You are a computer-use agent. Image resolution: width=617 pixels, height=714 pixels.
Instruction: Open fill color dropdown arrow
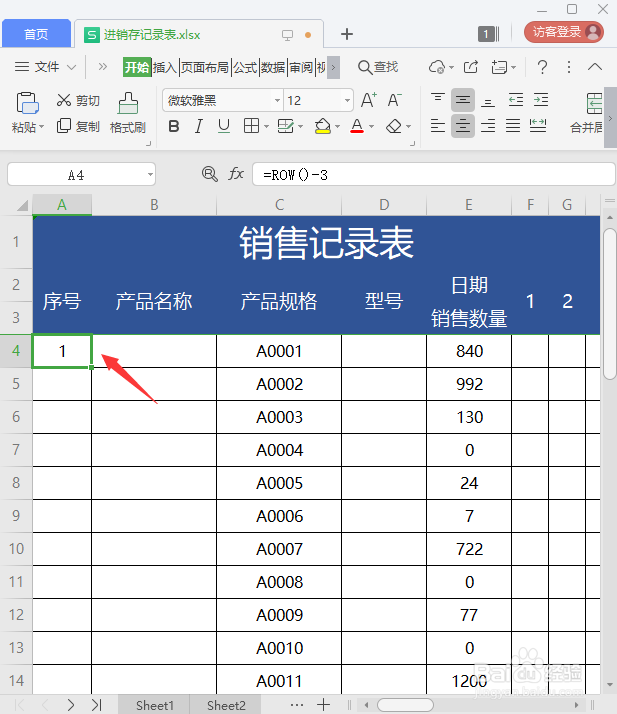[337, 127]
